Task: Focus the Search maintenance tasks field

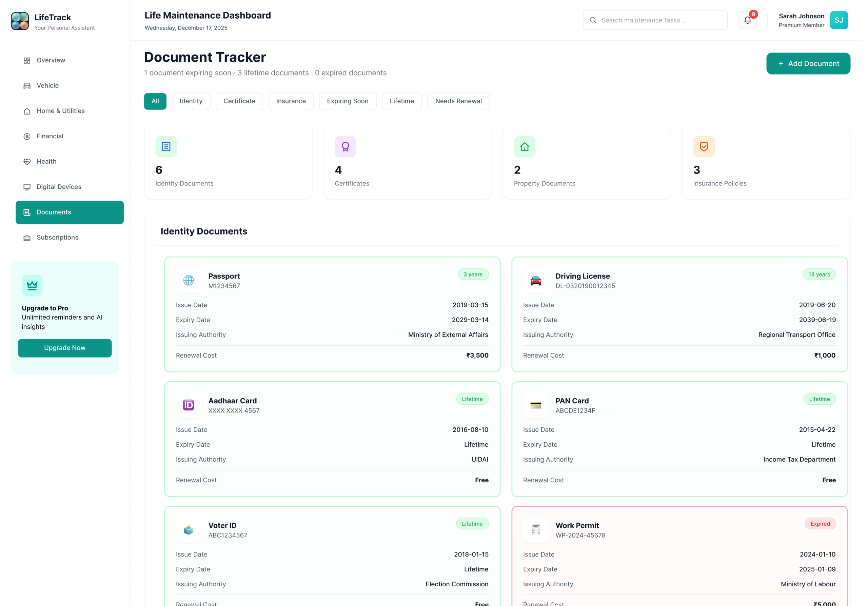Action: pyautogui.click(x=658, y=20)
